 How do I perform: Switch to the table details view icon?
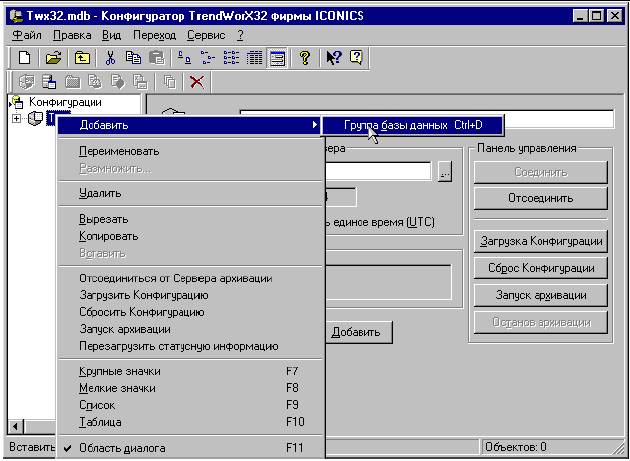pos(254,58)
